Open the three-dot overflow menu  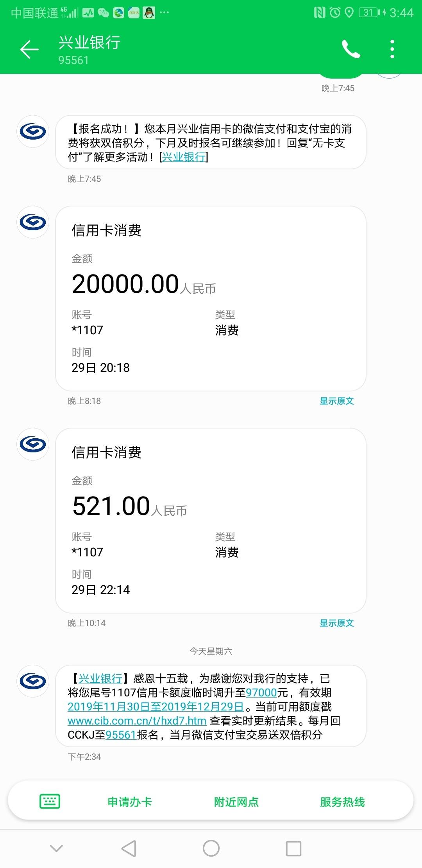click(x=392, y=49)
